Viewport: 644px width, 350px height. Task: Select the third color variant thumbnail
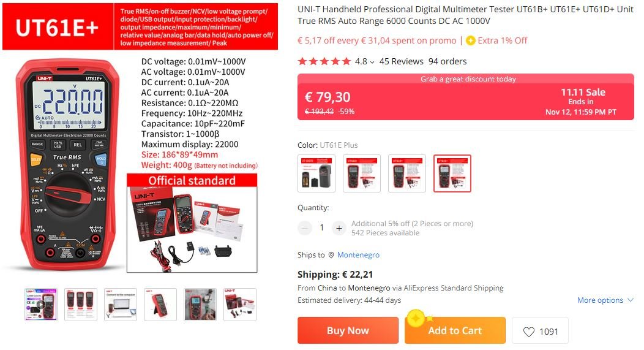[x=406, y=173]
